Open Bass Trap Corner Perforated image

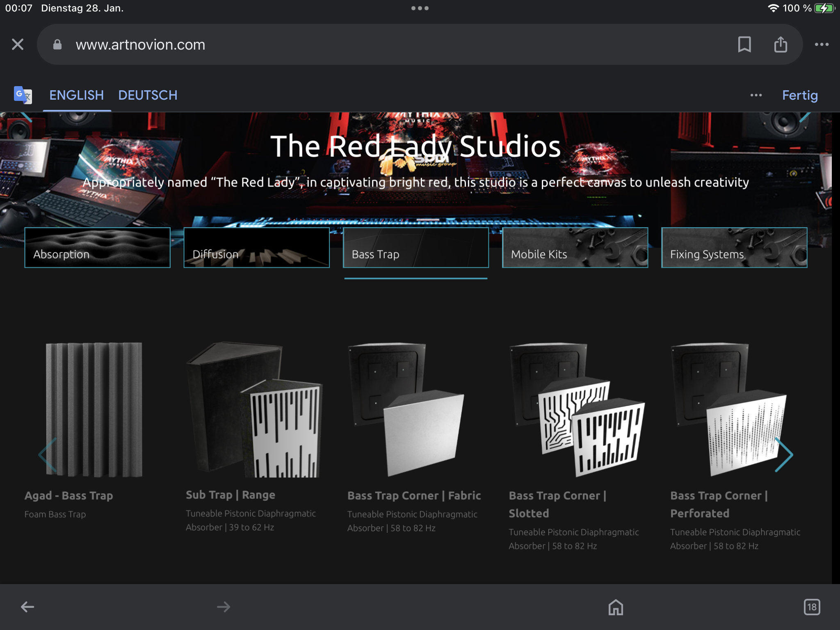729,410
